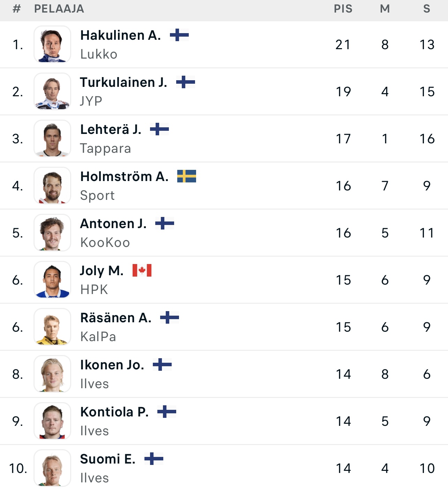Click the Finnish flag next to Räsänen A.

coord(170,317)
